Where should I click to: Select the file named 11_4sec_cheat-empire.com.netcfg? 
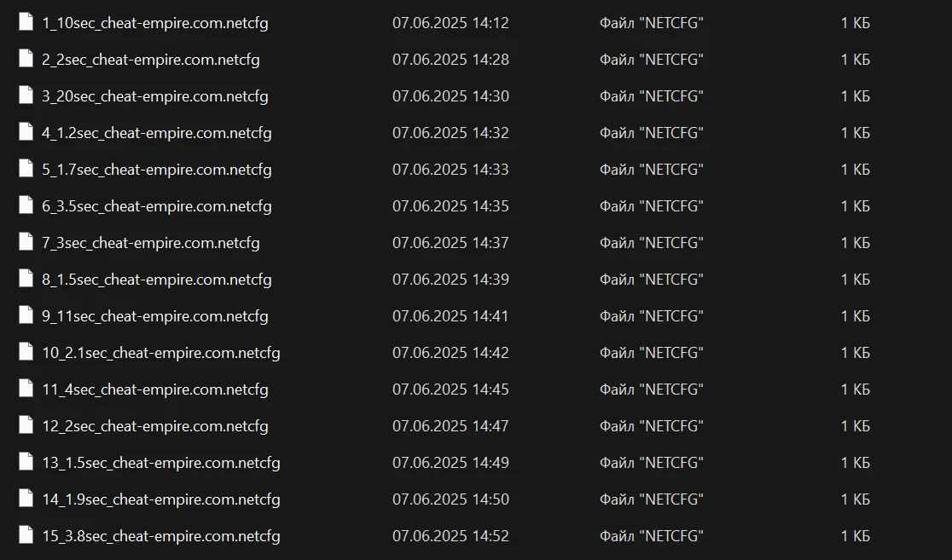pos(155,390)
